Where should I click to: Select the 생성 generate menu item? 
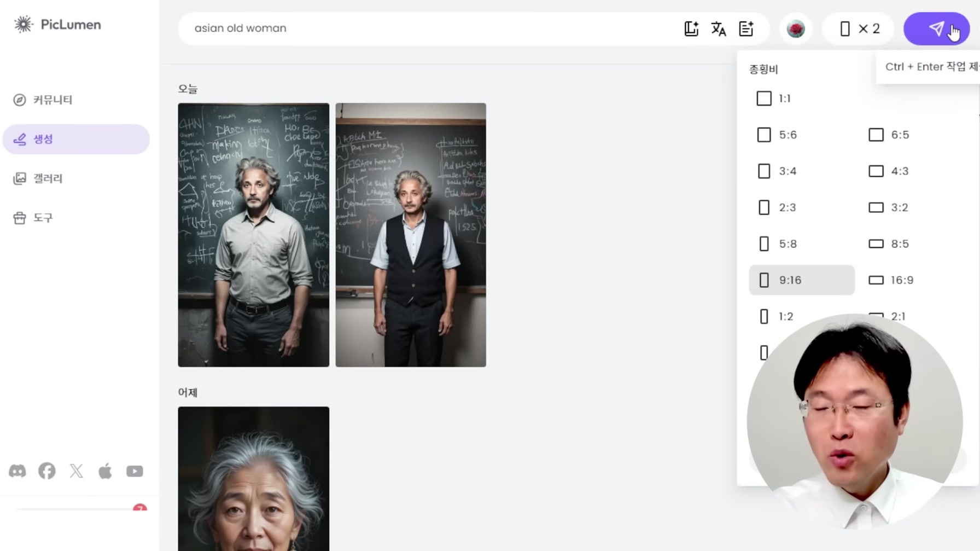pyautogui.click(x=76, y=139)
